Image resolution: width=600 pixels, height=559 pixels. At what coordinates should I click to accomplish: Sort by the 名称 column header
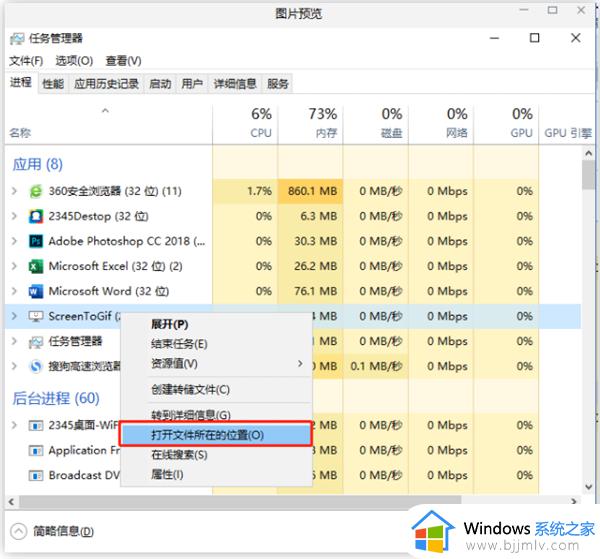(x=109, y=124)
